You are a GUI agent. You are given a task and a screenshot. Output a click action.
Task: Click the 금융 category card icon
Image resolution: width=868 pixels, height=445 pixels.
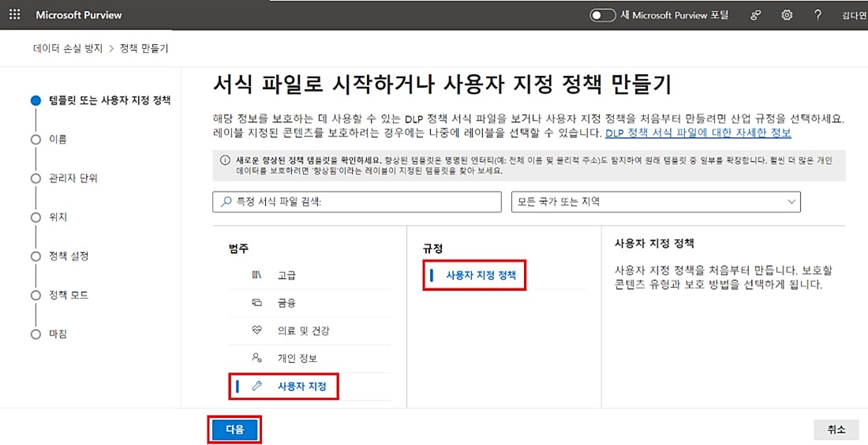[x=256, y=302]
